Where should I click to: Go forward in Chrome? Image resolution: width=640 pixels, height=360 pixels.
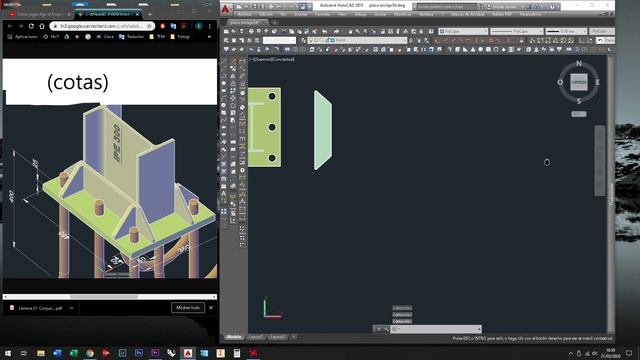point(20,26)
